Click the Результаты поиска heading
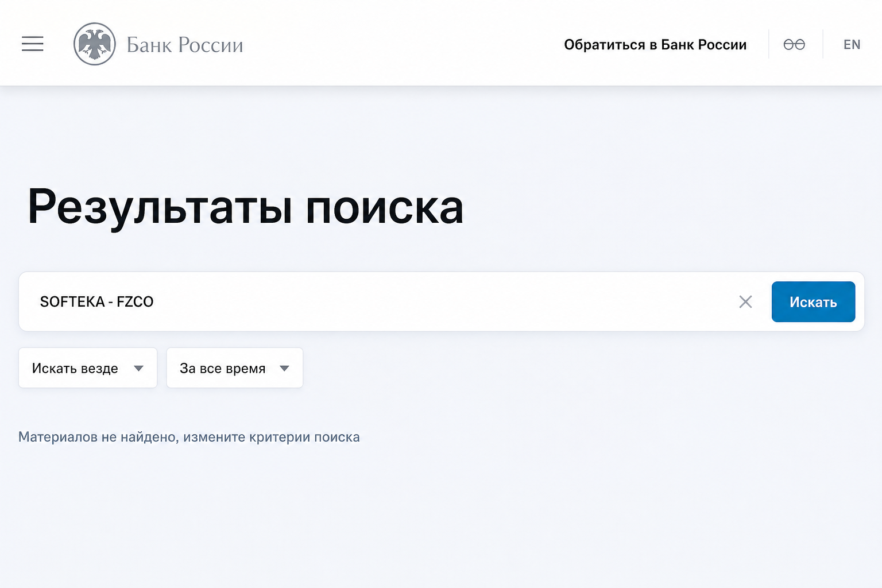Viewport: 882px width, 588px height. click(246, 207)
